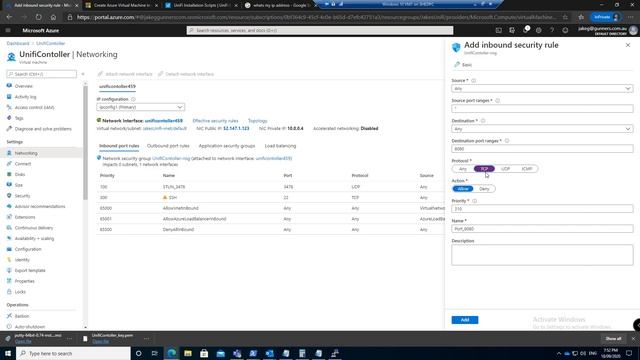Focus the Destination port ranges field
640x360 pixels.
coord(542,149)
